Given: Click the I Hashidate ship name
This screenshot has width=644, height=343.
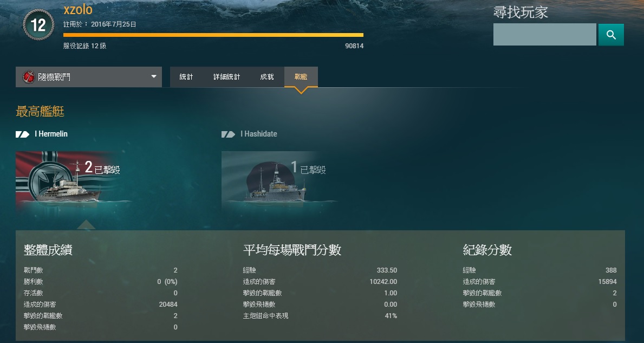Looking at the screenshot, I should pos(258,134).
